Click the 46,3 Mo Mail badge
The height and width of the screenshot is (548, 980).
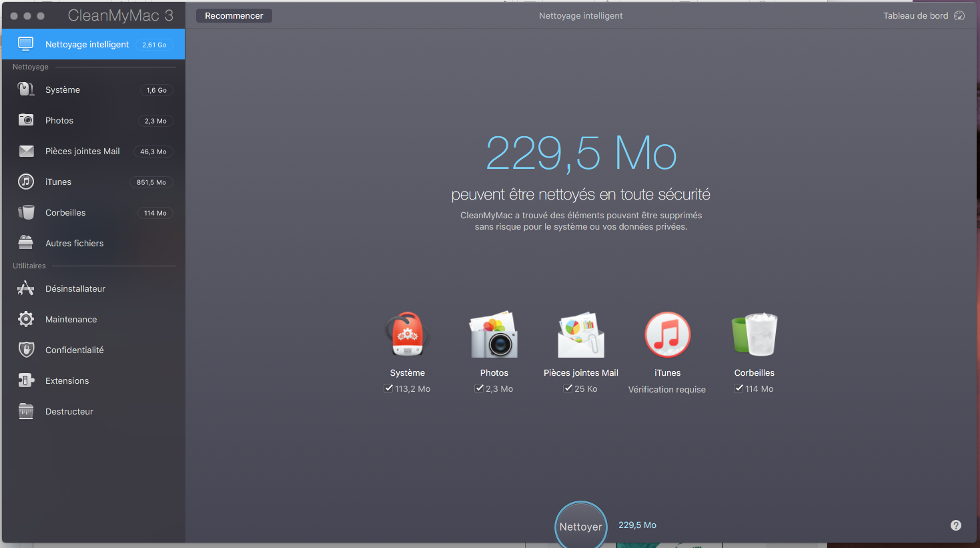[x=153, y=152]
